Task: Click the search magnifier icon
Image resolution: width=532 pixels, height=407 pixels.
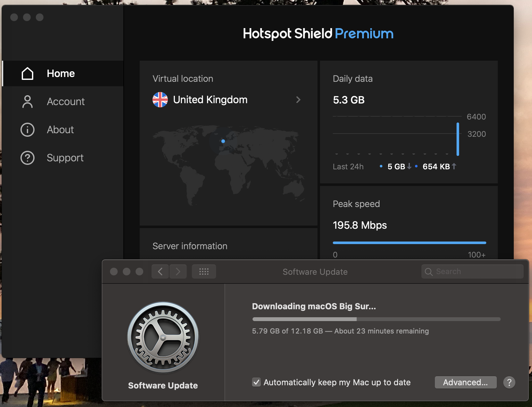Action: [x=429, y=272]
